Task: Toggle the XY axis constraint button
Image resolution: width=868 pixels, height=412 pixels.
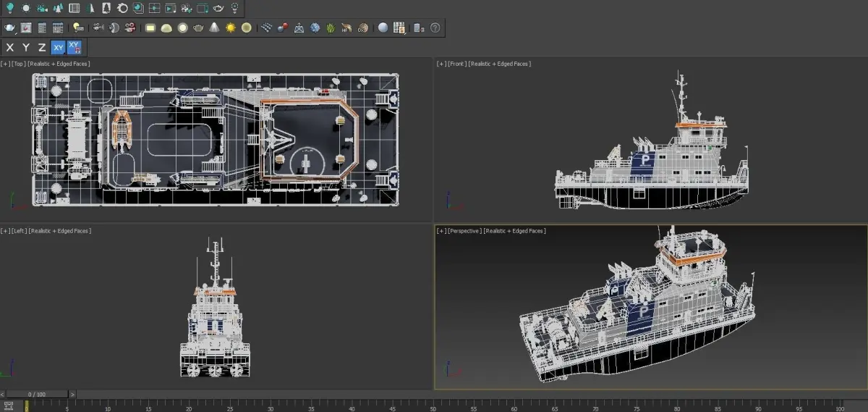Action: click(x=58, y=48)
